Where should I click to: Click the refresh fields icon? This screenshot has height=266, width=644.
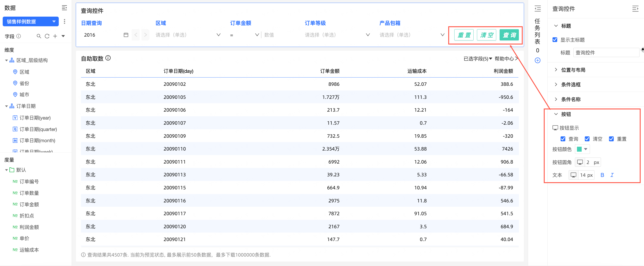[47, 36]
